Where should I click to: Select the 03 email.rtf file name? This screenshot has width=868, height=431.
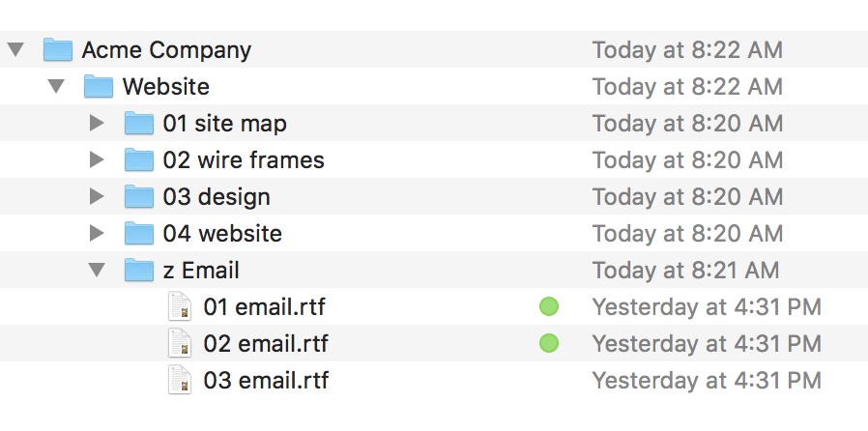(266, 381)
